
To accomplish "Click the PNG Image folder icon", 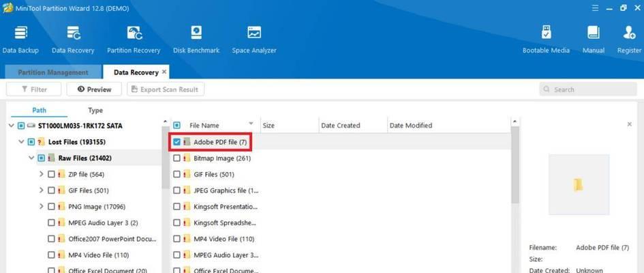I will click(61, 206).
